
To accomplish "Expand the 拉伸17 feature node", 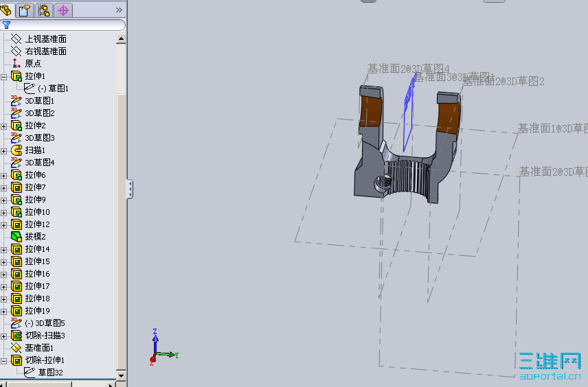I will [3, 288].
